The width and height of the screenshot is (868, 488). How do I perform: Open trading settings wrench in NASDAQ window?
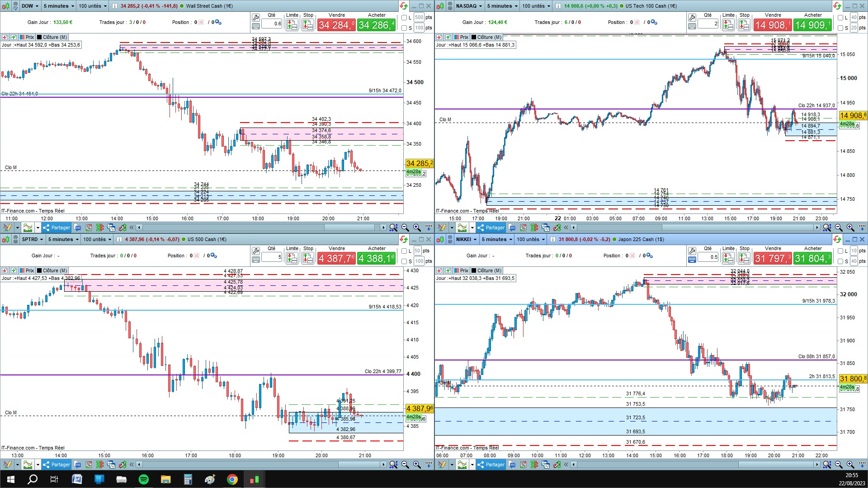[x=692, y=17]
